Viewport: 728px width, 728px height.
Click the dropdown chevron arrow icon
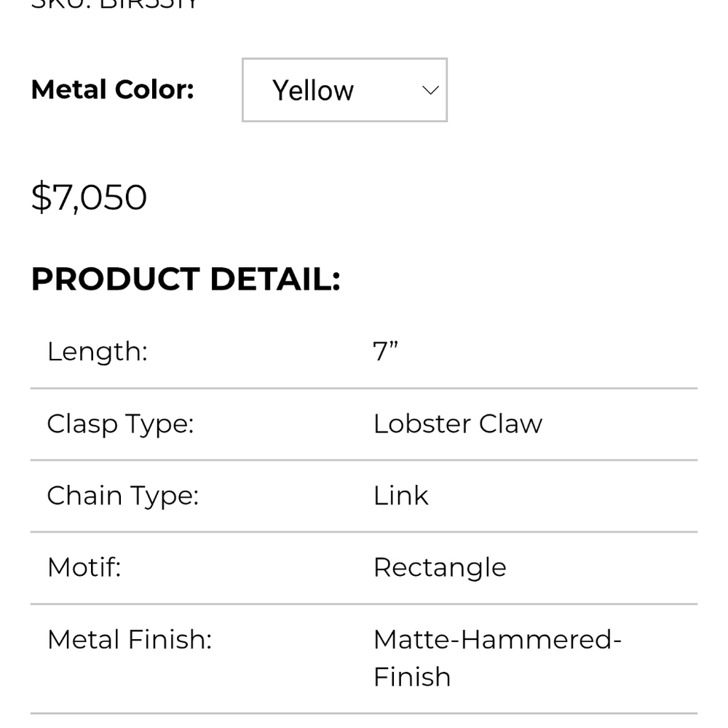coord(430,90)
